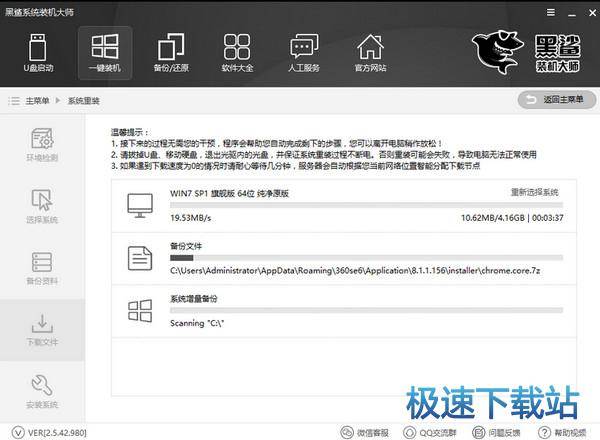600x440 pixels.
Task: Open the hamburger menu in the title bar
Action: coord(551,13)
